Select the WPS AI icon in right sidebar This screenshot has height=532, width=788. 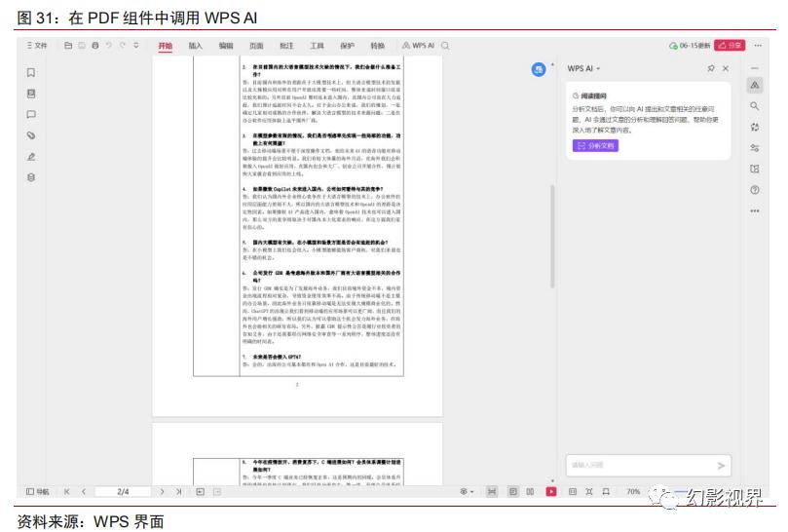coord(755,85)
